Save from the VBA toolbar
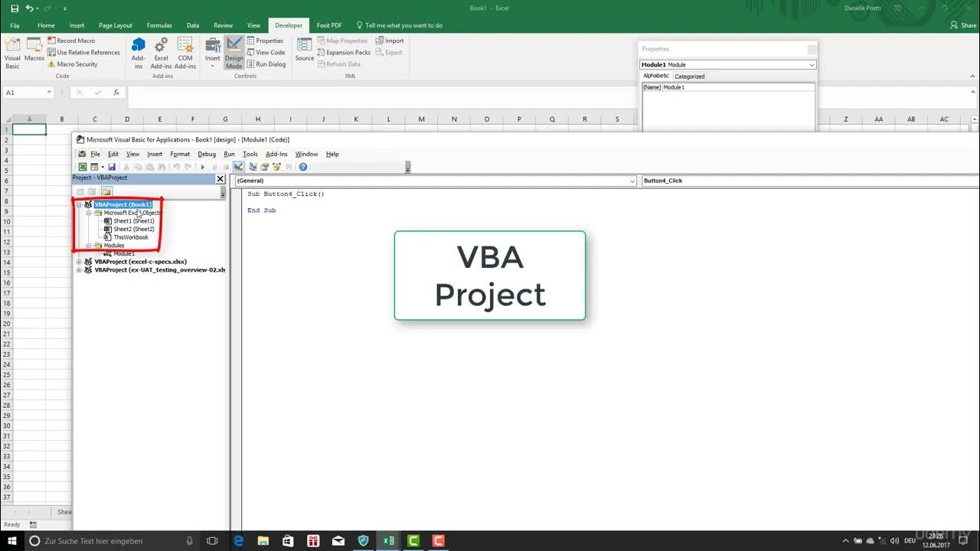This screenshot has height=551, width=980. (x=112, y=167)
